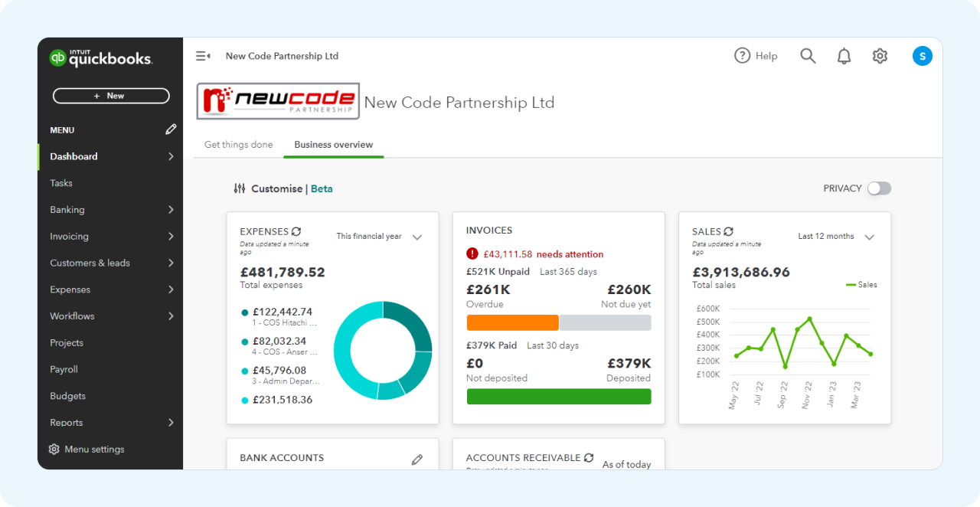
Task: Click the £260K Not due yet amount
Action: 629,289
